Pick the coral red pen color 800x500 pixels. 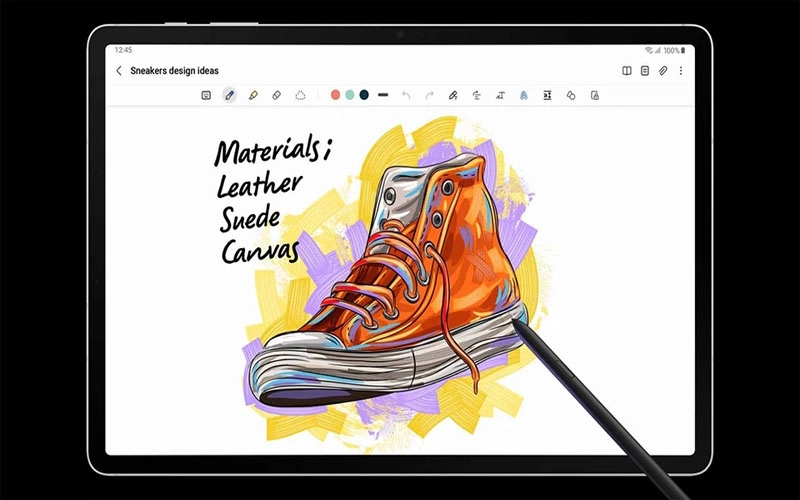[x=335, y=95]
